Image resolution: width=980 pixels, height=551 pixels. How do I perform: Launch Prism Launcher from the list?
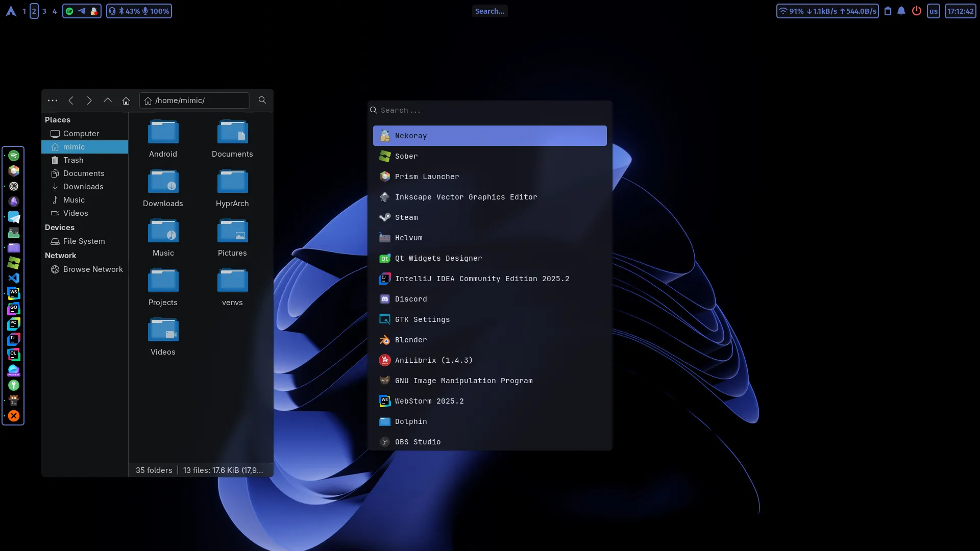(x=490, y=177)
